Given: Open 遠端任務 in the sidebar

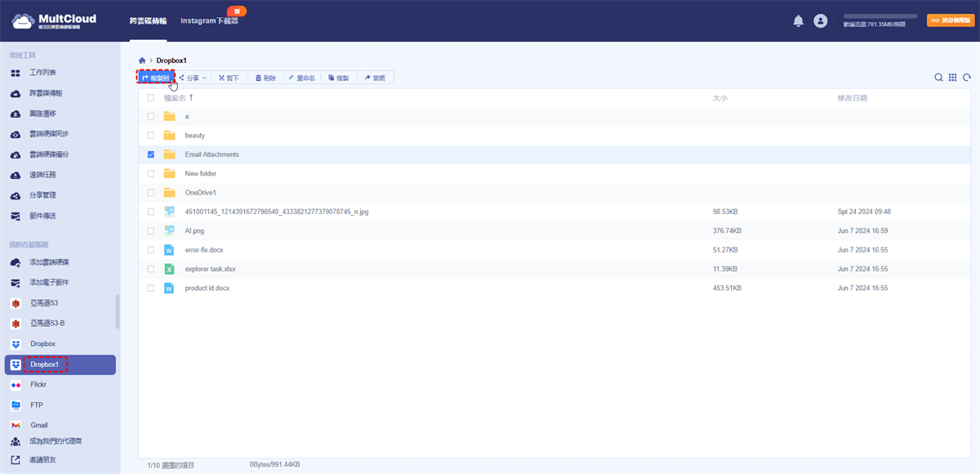Looking at the screenshot, I should click(x=43, y=175).
